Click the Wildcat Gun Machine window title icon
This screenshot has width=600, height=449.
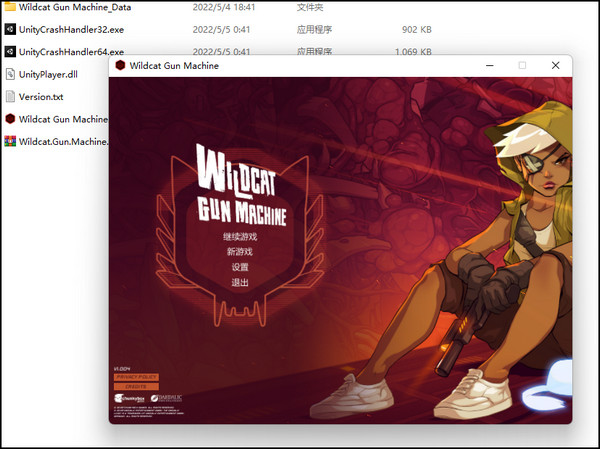click(120, 65)
